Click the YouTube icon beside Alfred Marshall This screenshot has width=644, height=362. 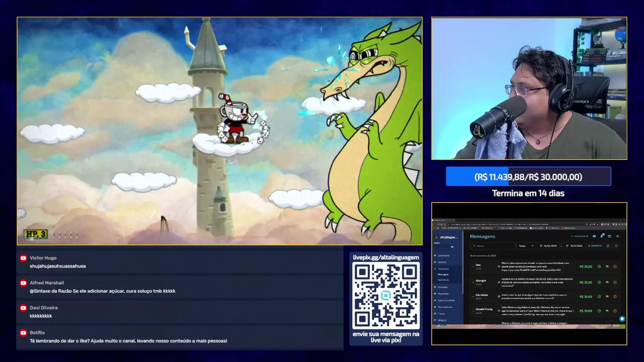tap(23, 283)
